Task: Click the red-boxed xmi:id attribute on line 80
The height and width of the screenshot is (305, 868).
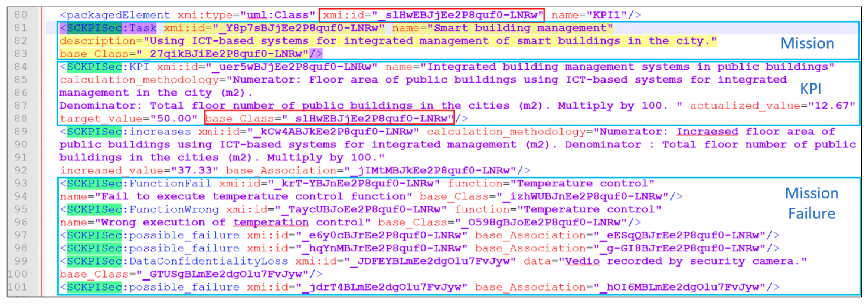Action: (x=432, y=15)
